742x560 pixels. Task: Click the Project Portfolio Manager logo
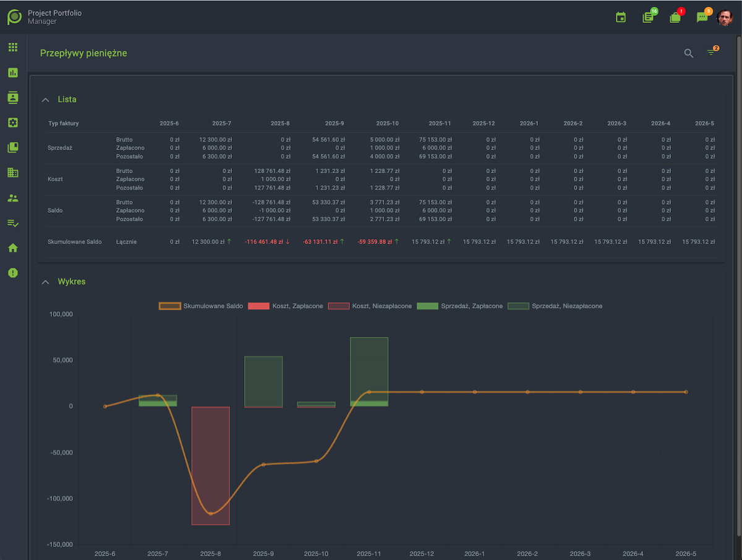point(14,17)
